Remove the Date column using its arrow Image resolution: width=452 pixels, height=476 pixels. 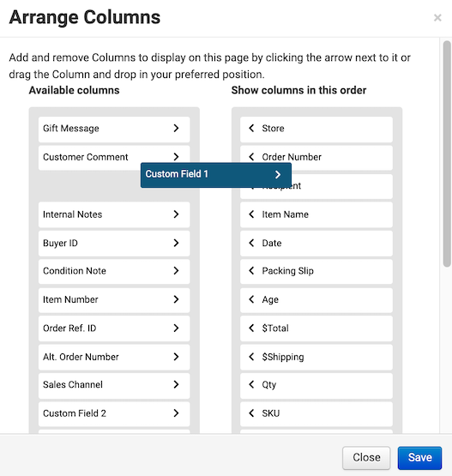251,243
